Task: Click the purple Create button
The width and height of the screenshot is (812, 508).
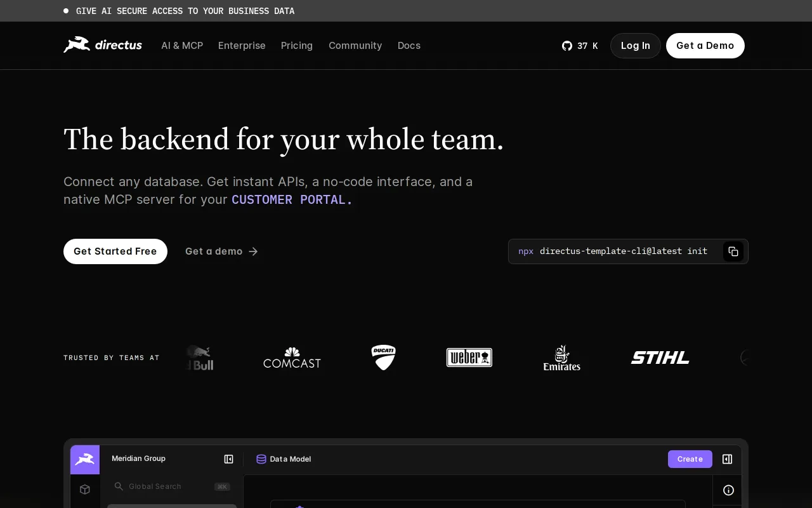Action: 690,459
